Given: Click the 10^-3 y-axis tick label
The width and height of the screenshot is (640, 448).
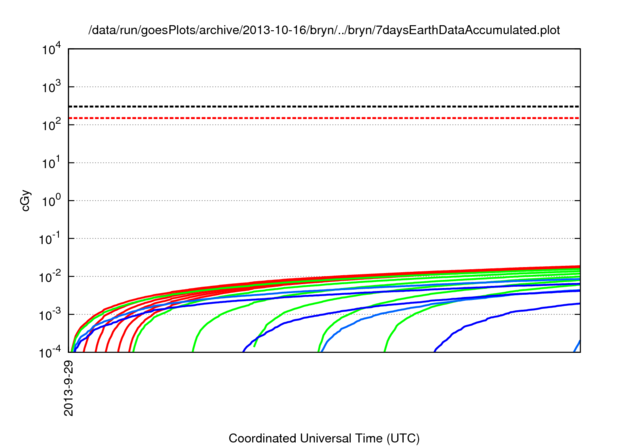Looking at the screenshot, I should pos(50,315).
